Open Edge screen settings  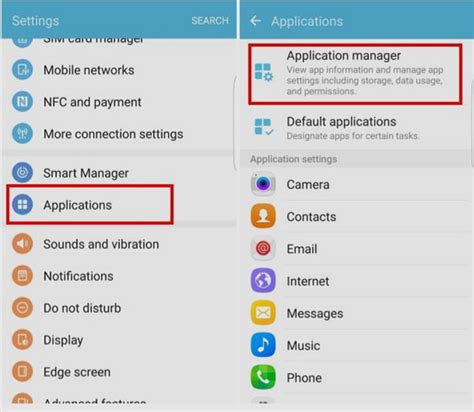click(x=118, y=372)
